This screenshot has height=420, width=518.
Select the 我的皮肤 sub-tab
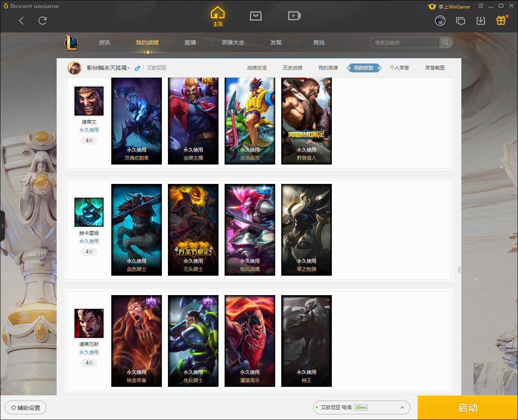click(x=364, y=68)
